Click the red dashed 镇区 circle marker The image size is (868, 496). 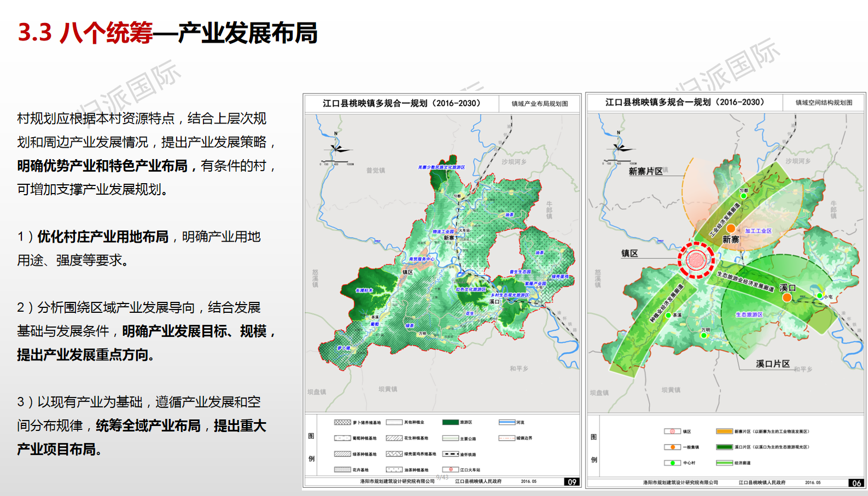696,260
